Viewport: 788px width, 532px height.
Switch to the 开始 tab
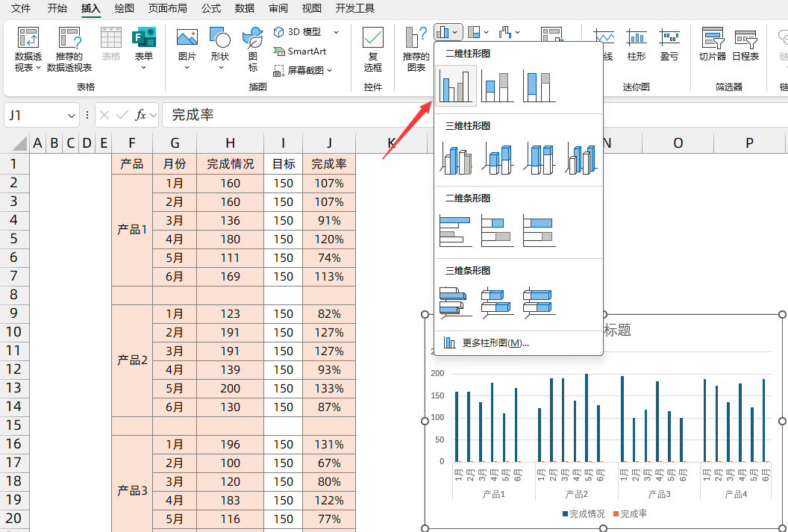point(57,8)
